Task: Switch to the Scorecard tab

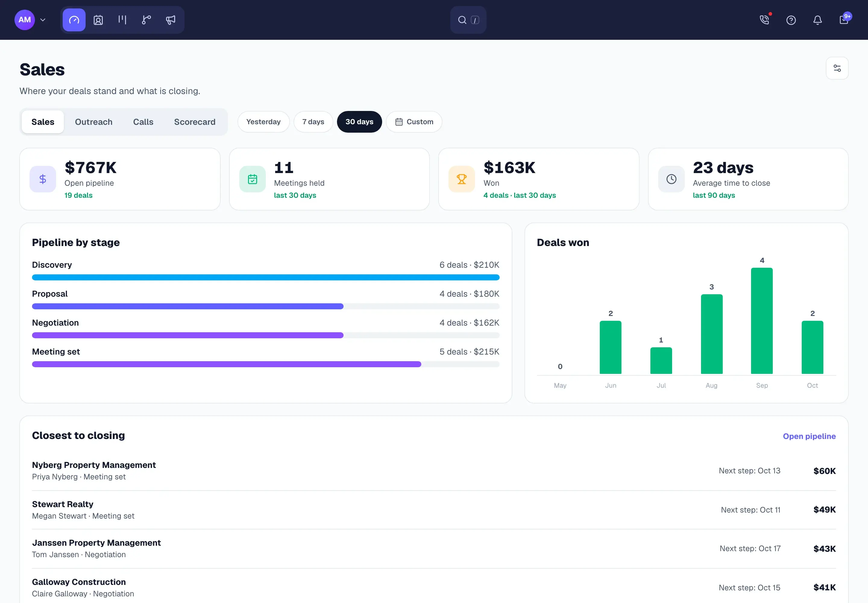Action: pyautogui.click(x=195, y=122)
